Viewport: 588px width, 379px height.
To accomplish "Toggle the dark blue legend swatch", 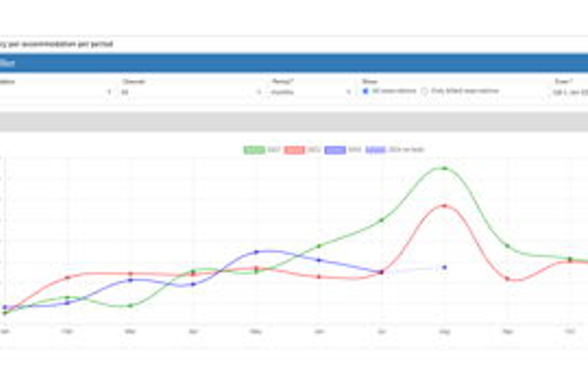I will tap(335, 150).
